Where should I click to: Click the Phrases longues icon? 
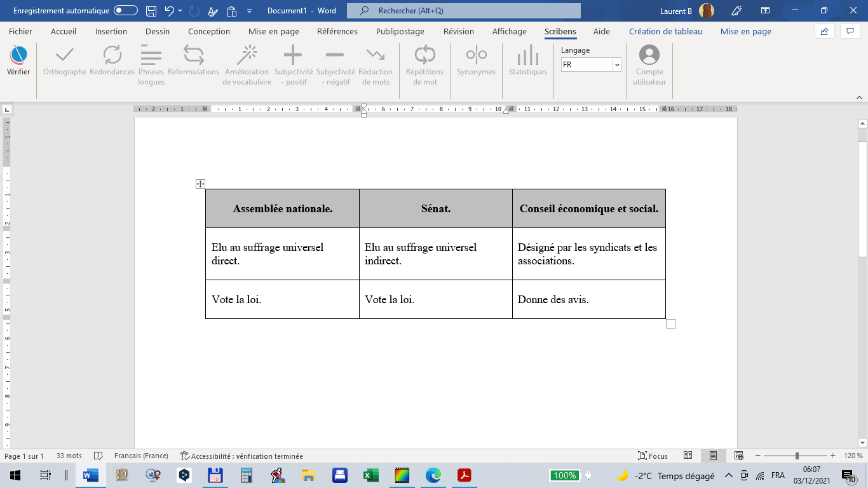pyautogui.click(x=151, y=55)
